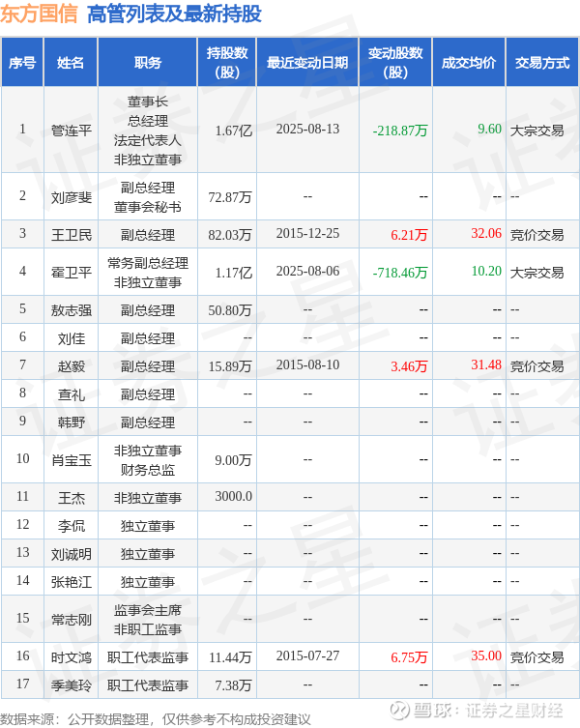Click the 监事会主席 position text
The height and width of the screenshot is (728, 580).
148,610
